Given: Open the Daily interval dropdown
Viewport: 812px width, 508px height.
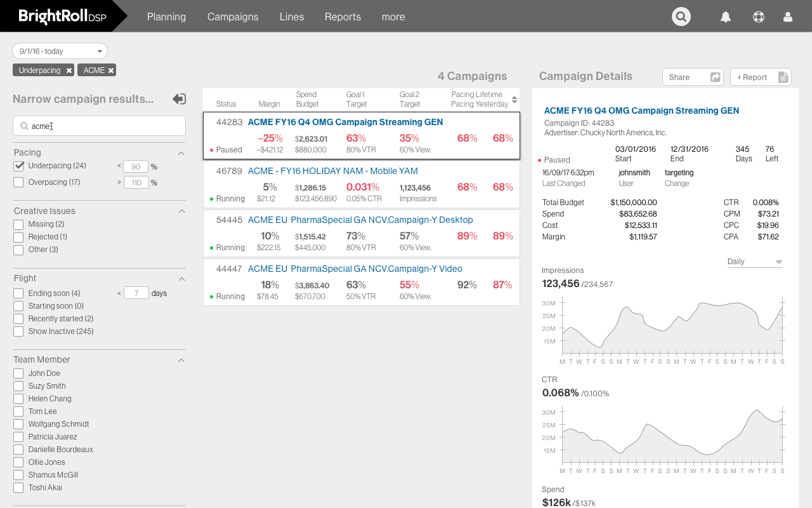Looking at the screenshot, I should [754, 261].
